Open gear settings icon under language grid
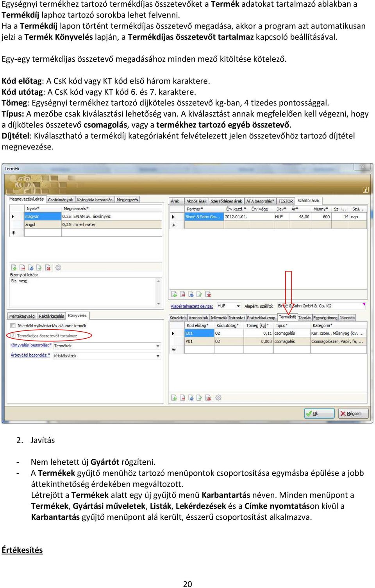375x588 pixels. 58,268
